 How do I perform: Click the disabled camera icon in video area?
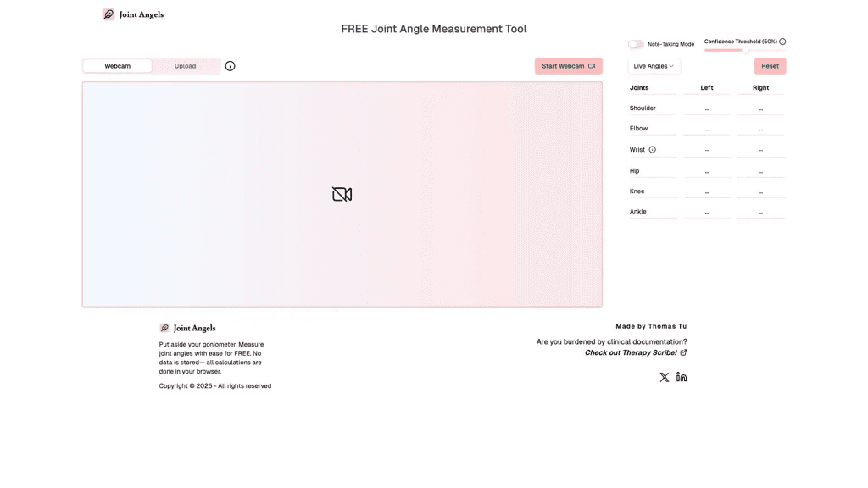[342, 194]
